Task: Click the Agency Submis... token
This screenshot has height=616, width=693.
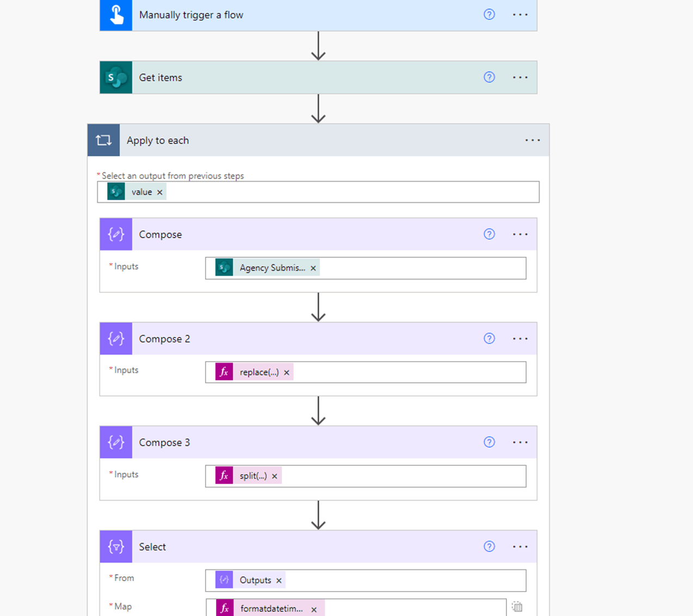Action: 267,267
